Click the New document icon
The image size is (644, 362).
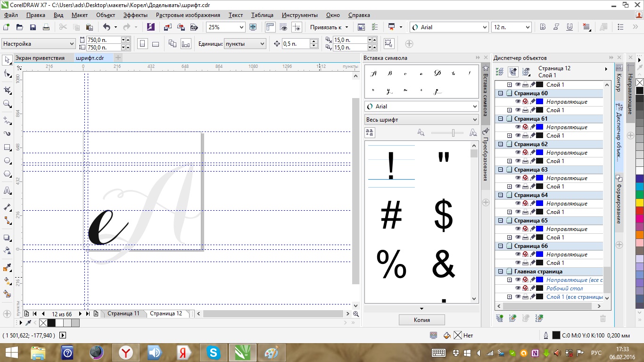tap(7, 27)
